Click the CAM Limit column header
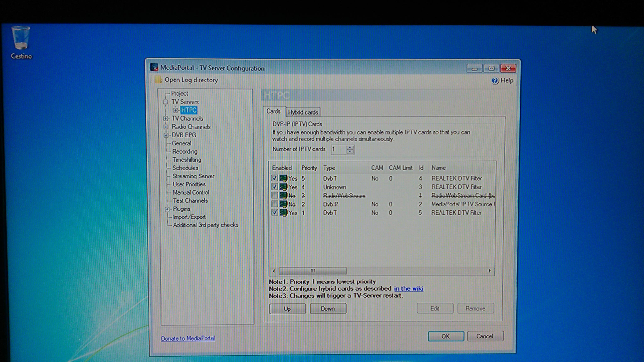The width and height of the screenshot is (644, 362). 400,168
